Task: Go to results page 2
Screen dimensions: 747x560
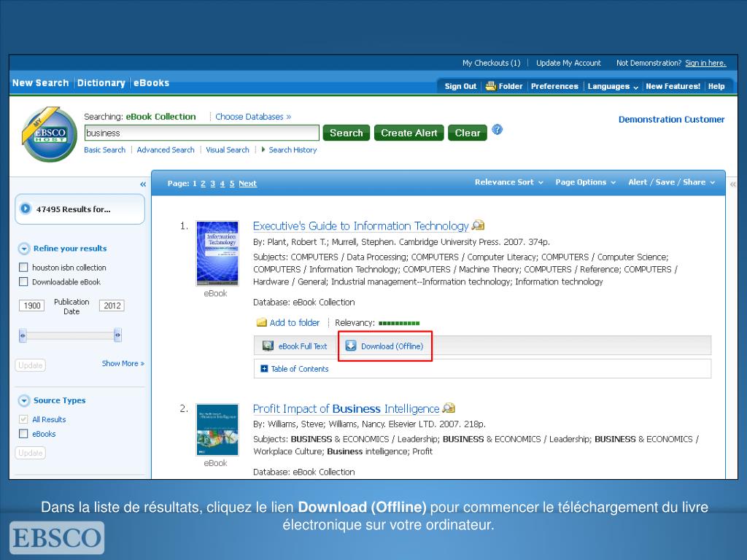Action: tap(203, 183)
